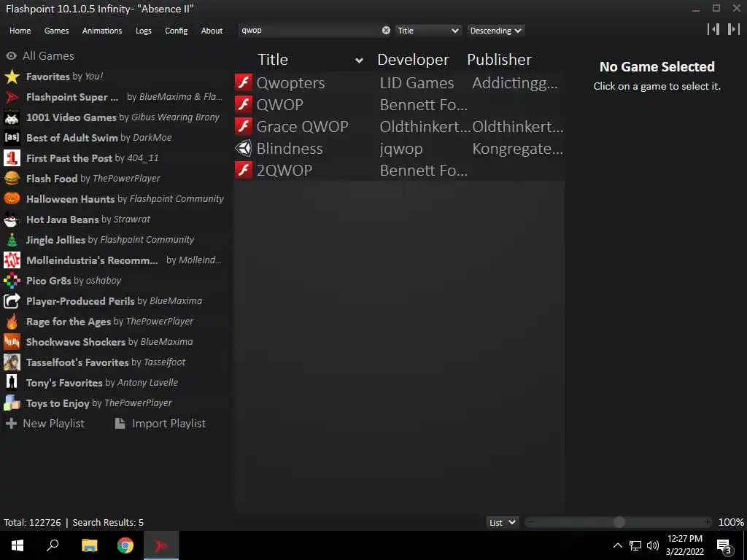
Task: Open the Title sort-by dropdown
Action: (427, 31)
